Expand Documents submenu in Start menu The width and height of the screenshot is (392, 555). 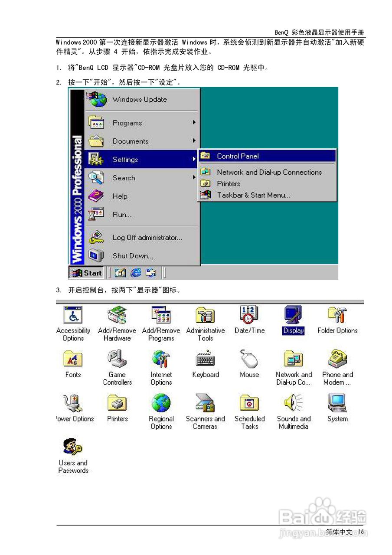point(142,141)
